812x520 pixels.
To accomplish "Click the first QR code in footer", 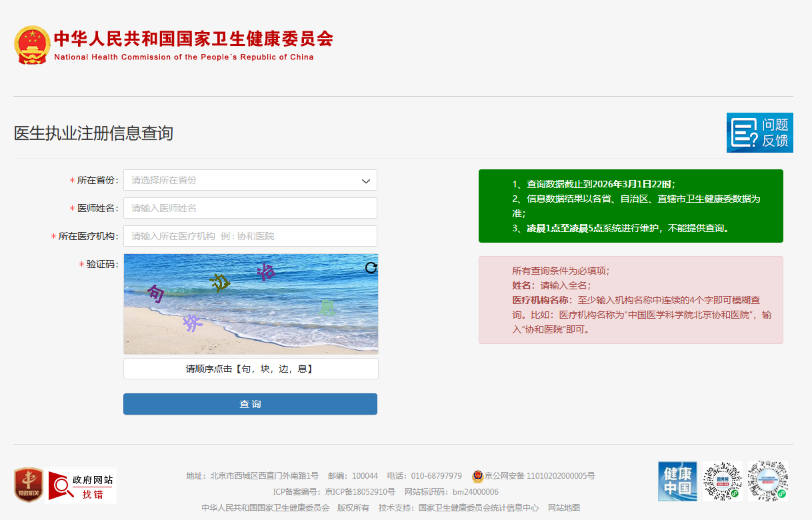I will 722,481.
